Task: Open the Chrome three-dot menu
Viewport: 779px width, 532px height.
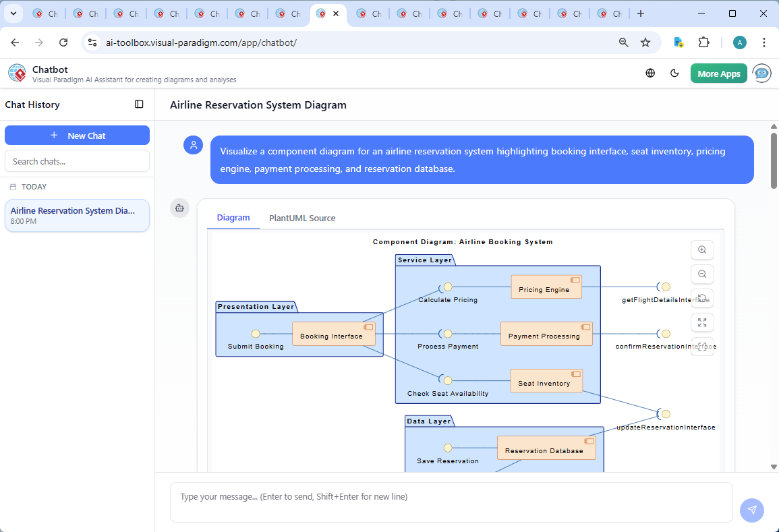Action: tap(764, 42)
